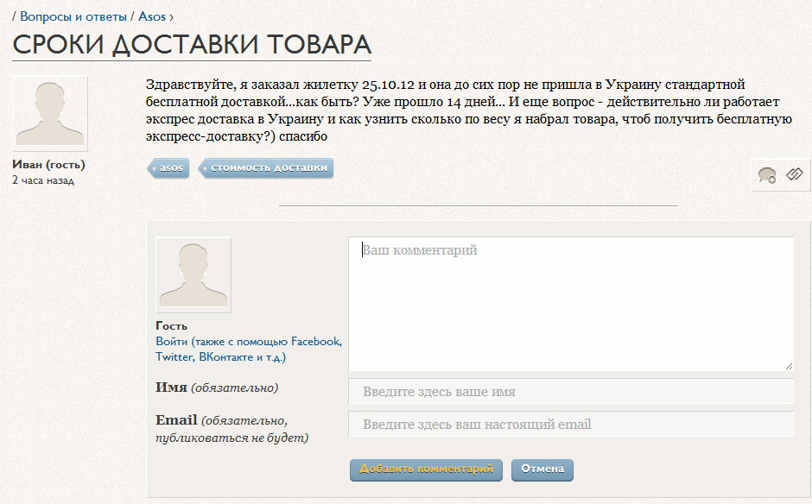Image resolution: width=812 pixels, height=504 pixels.
Task: Click the textarea resize grip handle
Action: click(789, 366)
